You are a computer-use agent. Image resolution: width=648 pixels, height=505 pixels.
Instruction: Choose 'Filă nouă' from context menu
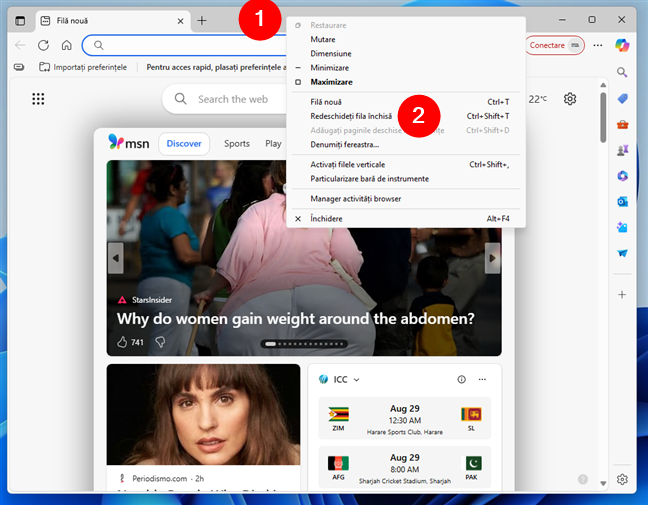pyautogui.click(x=327, y=102)
